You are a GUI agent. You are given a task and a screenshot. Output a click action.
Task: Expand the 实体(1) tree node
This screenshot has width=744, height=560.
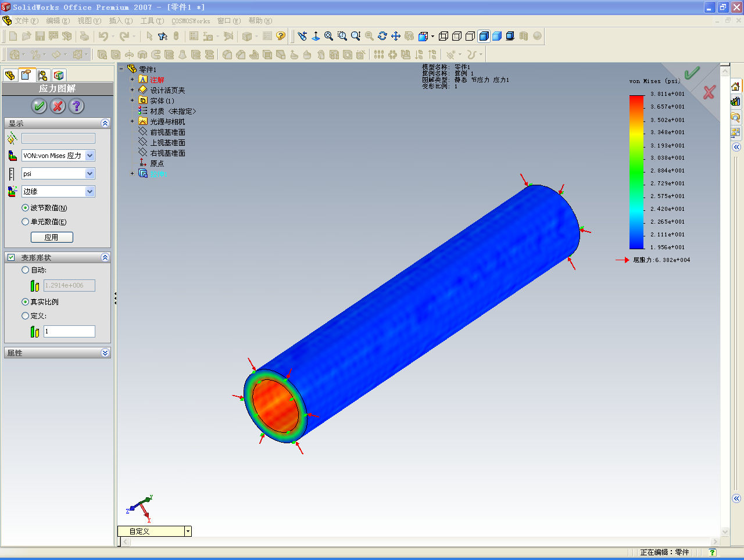pos(133,100)
